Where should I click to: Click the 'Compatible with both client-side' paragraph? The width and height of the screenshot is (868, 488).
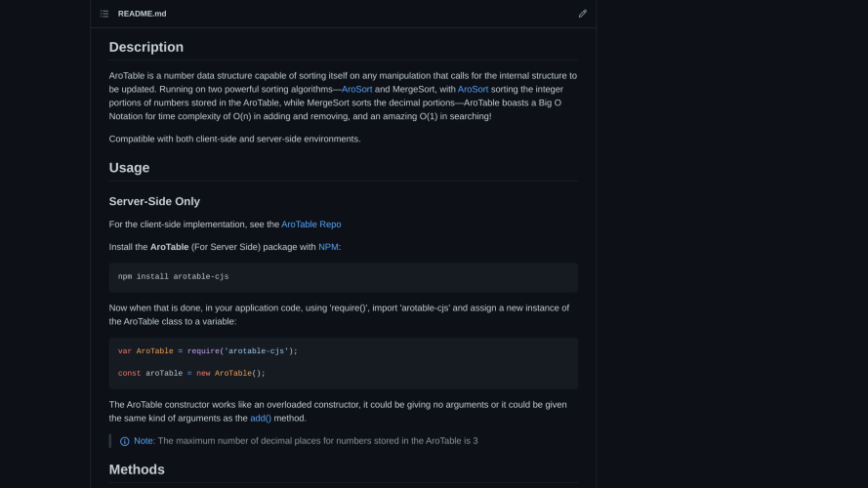click(234, 139)
